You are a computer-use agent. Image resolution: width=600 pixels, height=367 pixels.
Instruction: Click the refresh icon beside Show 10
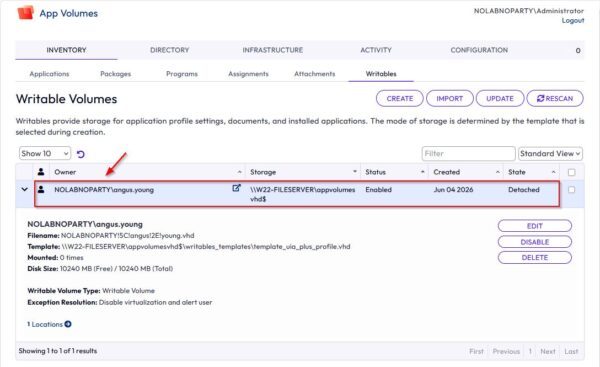pos(80,154)
